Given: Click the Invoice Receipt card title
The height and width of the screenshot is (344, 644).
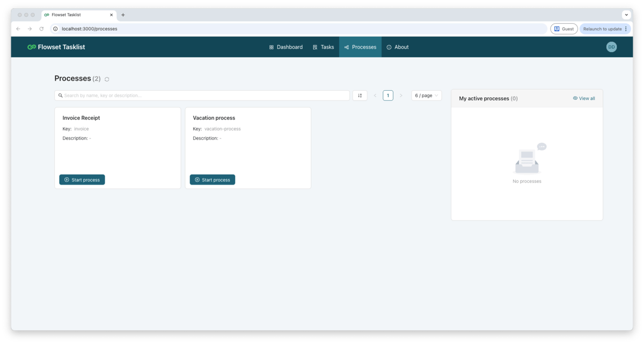Looking at the screenshot, I should pyautogui.click(x=81, y=118).
